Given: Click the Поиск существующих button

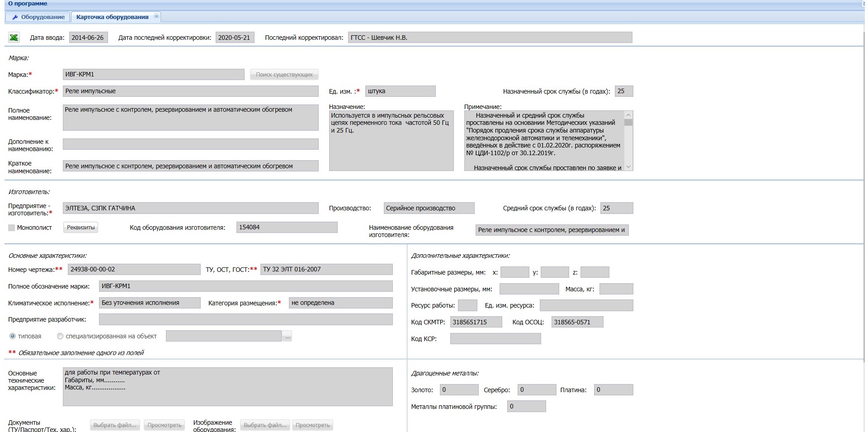Looking at the screenshot, I should click(284, 74).
